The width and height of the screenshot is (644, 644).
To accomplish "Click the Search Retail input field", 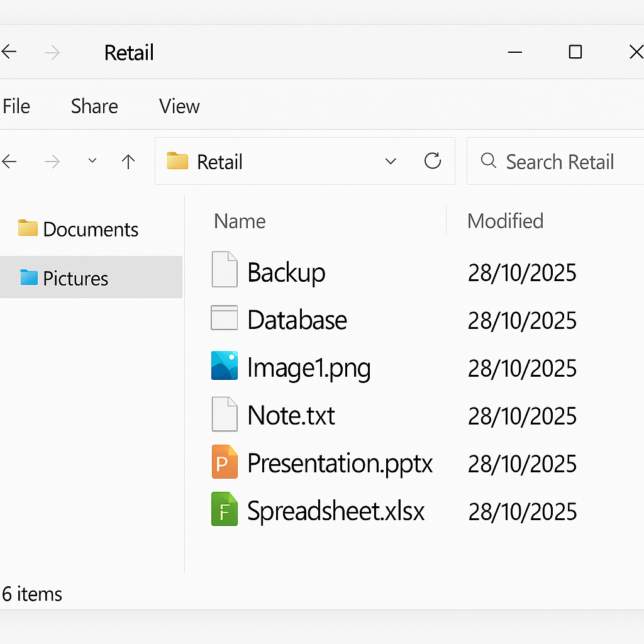I will click(x=560, y=162).
